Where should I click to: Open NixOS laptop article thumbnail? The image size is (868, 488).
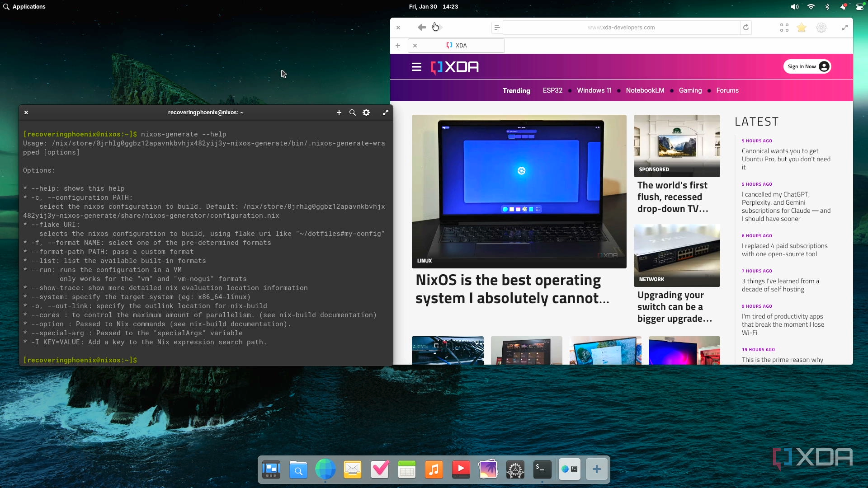pyautogui.click(x=519, y=191)
